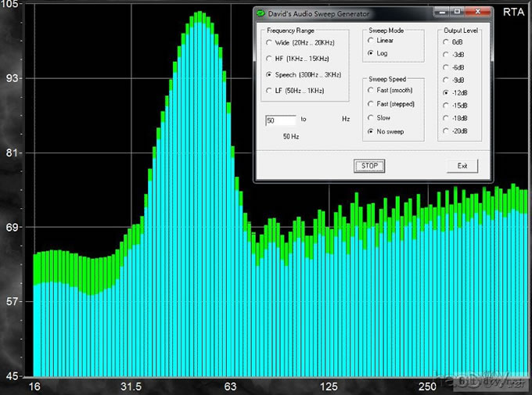Pick the -12dB output level
Screen dimensions: 532x395
click(x=446, y=92)
